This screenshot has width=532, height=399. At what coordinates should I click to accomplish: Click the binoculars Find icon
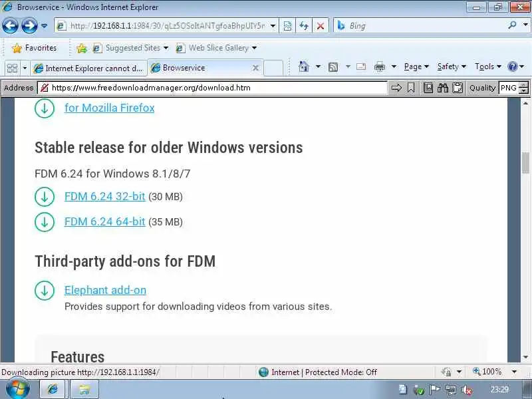click(443, 88)
